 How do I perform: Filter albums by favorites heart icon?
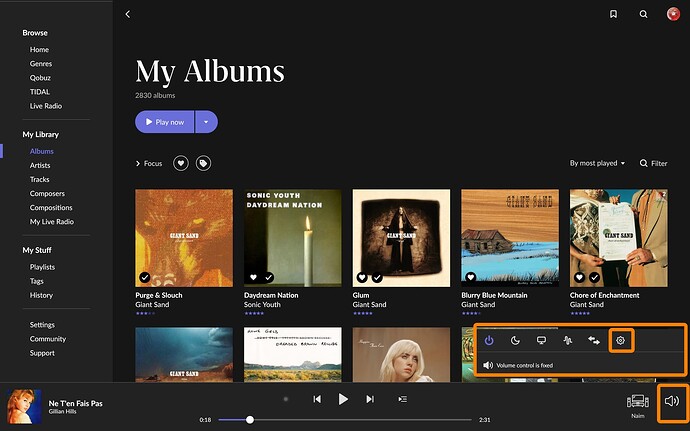180,163
